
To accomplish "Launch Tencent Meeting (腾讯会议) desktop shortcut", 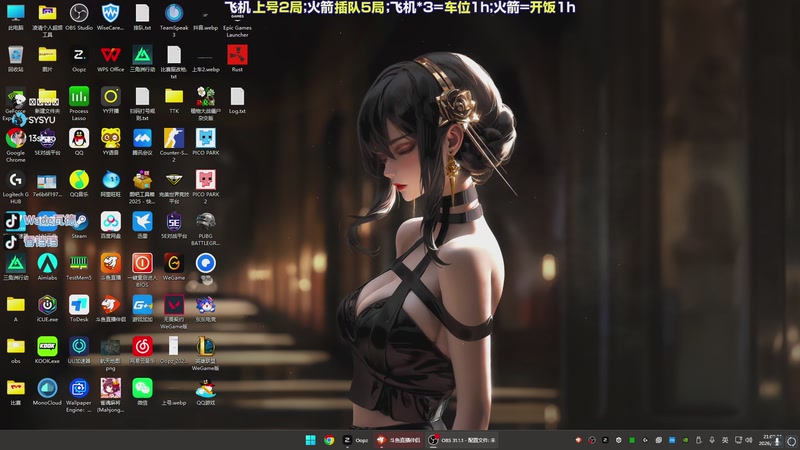I will (x=142, y=141).
